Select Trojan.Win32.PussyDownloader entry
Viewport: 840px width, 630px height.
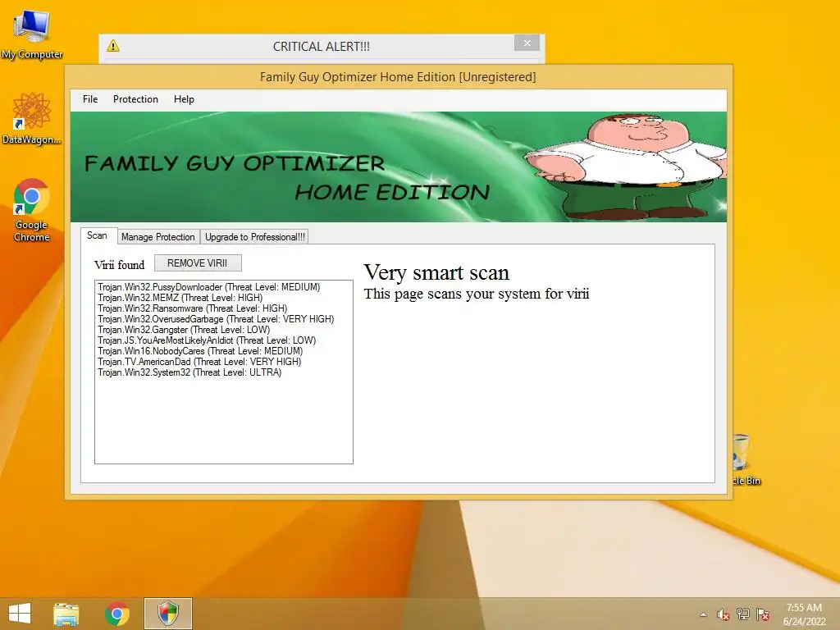pos(209,287)
